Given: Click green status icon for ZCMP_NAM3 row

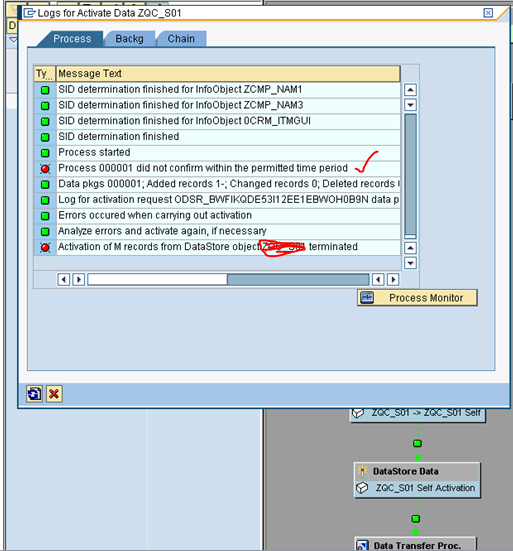Looking at the screenshot, I should (45, 106).
